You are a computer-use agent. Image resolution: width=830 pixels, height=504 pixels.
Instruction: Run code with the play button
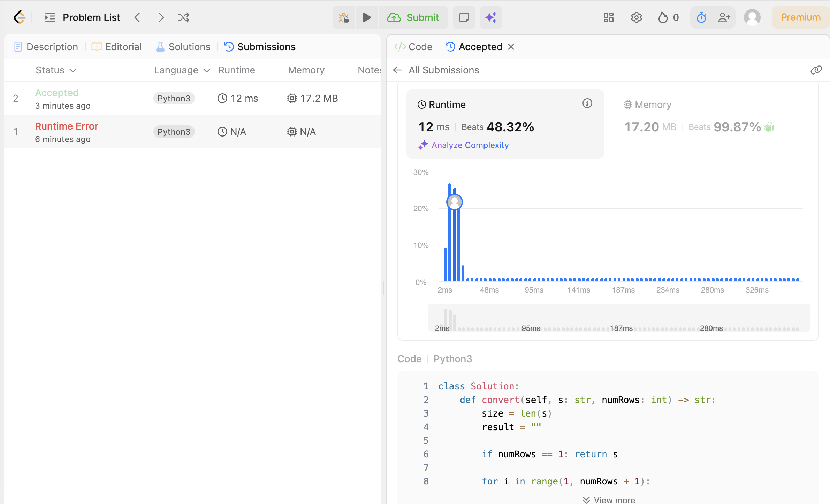(366, 17)
